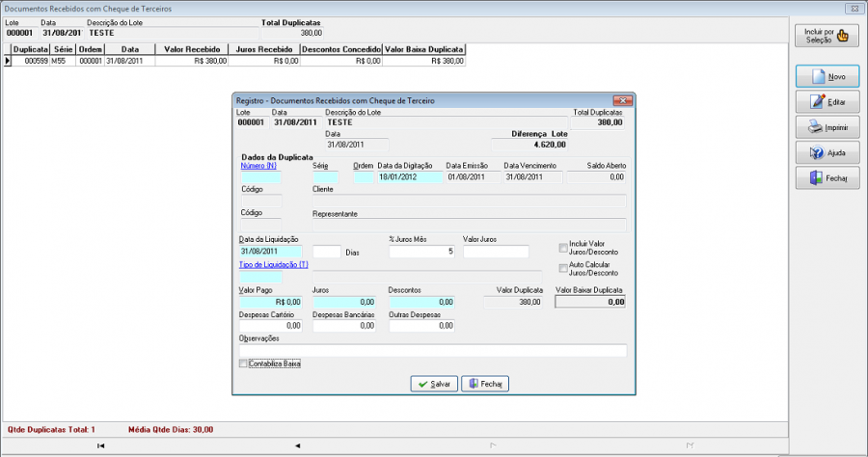Click the Série input field

(x=326, y=177)
